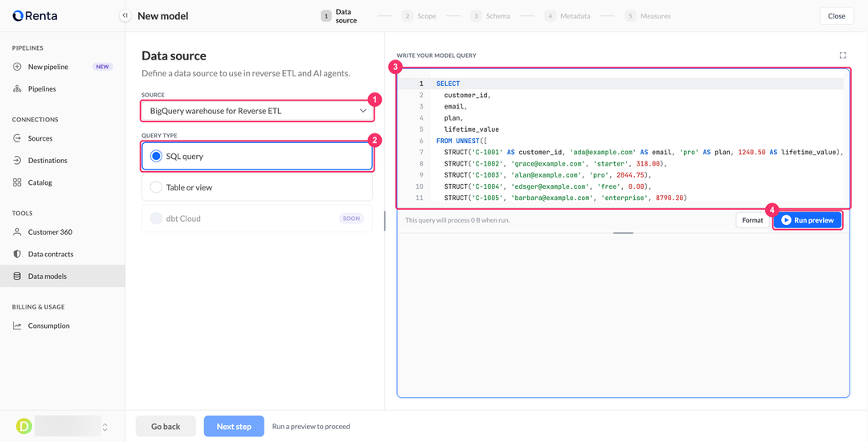This screenshot has width=868, height=442.
Task: Click the vertical panel splitter handle
Action: (x=385, y=221)
